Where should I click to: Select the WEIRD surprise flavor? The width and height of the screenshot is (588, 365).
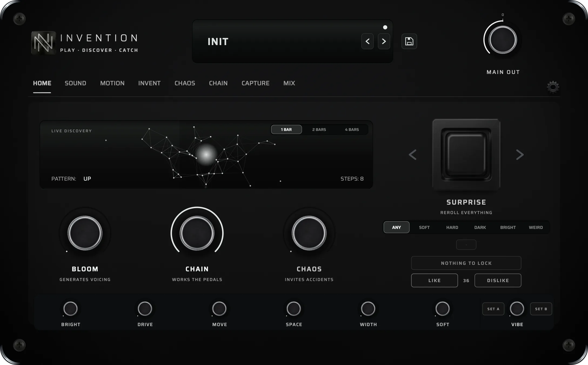pyautogui.click(x=536, y=227)
